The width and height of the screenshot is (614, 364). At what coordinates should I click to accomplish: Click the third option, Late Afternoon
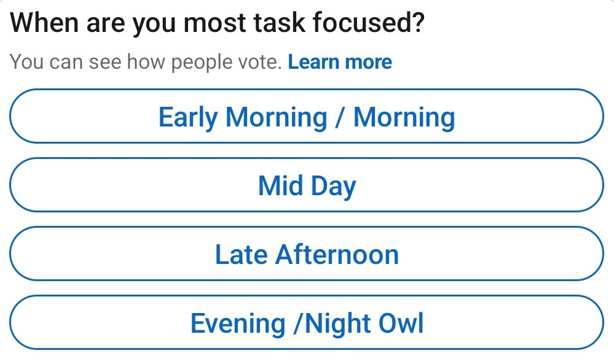coord(307,254)
